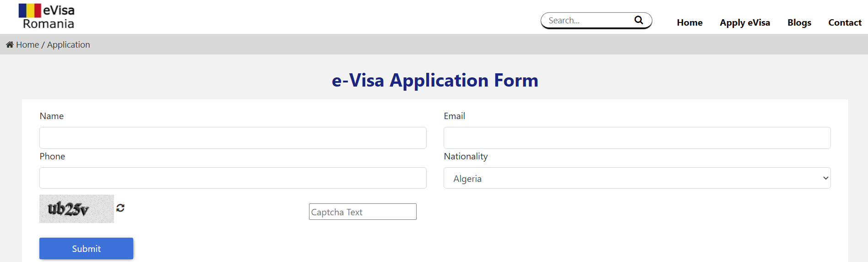868x262 pixels.
Task: Focus the Search text box
Action: [x=588, y=21]
